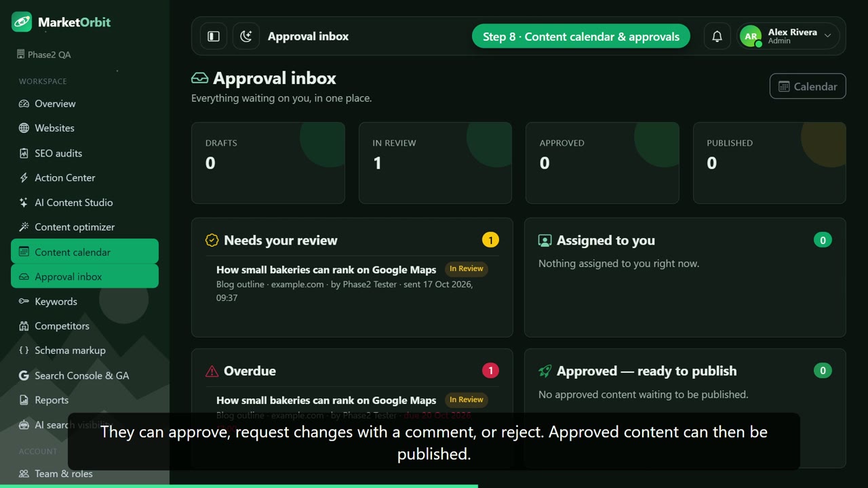This screenshot has height=488, width=868.
Task: Open the Calendar view button
Action: coord(808,86)
